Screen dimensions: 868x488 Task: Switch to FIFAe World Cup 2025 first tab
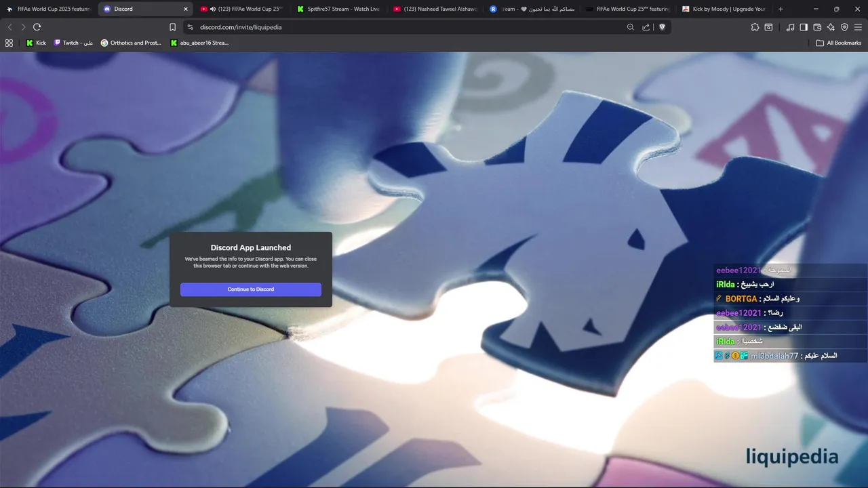tap(48, 9)
